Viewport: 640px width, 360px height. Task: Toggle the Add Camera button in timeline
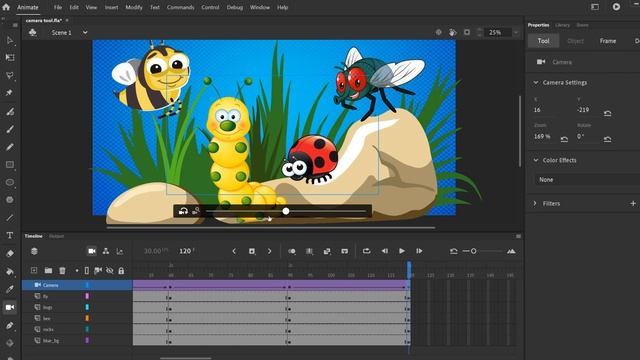point(92,251)
